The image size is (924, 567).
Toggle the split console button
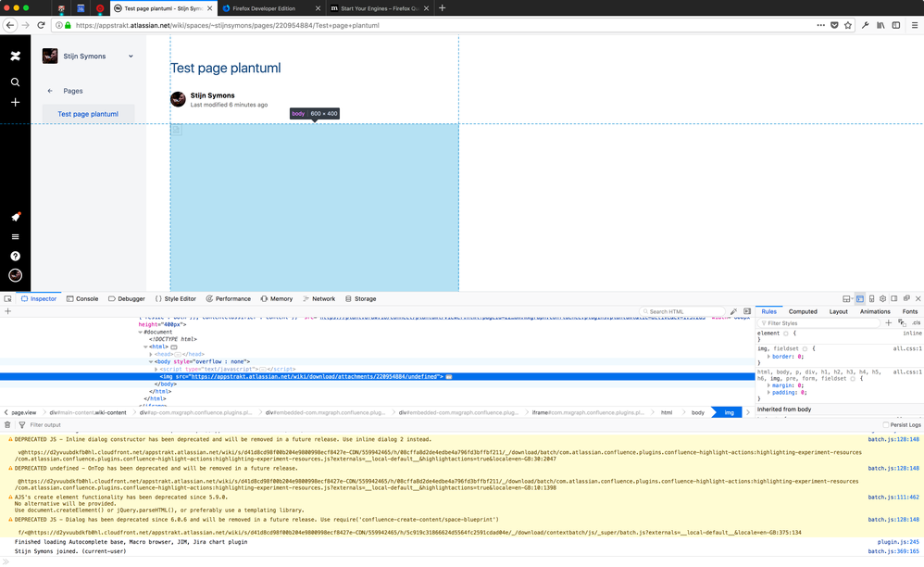tap(860, 299)
